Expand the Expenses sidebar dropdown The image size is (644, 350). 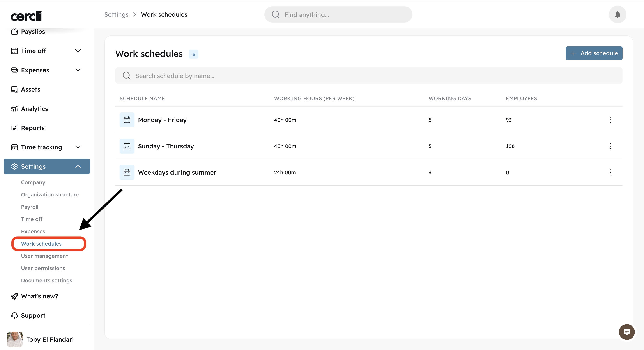(78, 70)
